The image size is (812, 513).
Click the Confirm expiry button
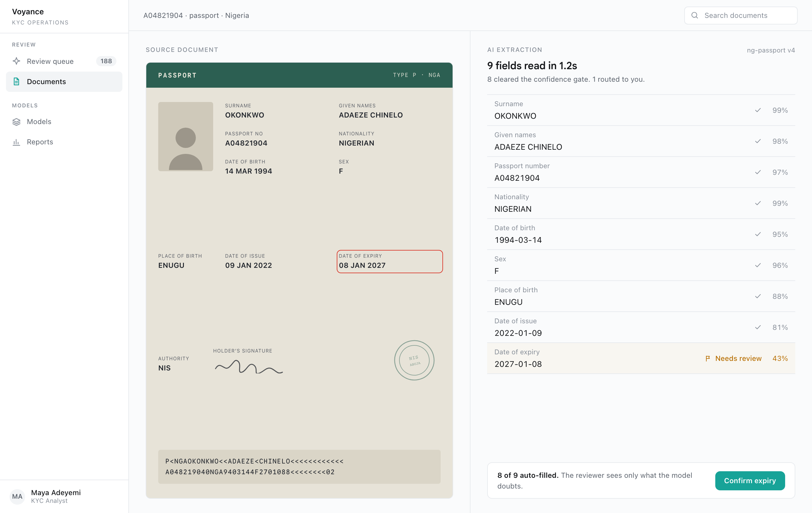pyautogui.click(x=750, y=481)
